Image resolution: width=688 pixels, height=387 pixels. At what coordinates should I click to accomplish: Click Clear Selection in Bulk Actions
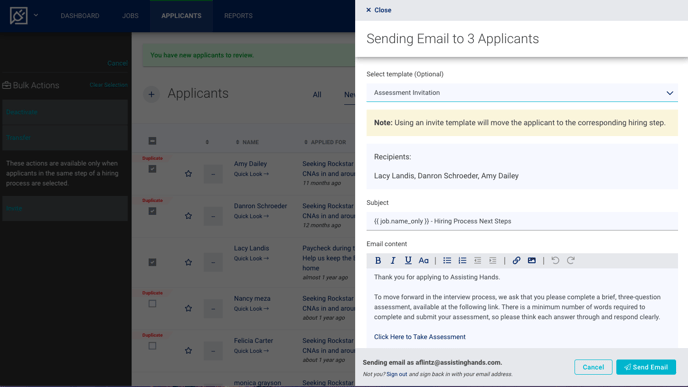108,85
